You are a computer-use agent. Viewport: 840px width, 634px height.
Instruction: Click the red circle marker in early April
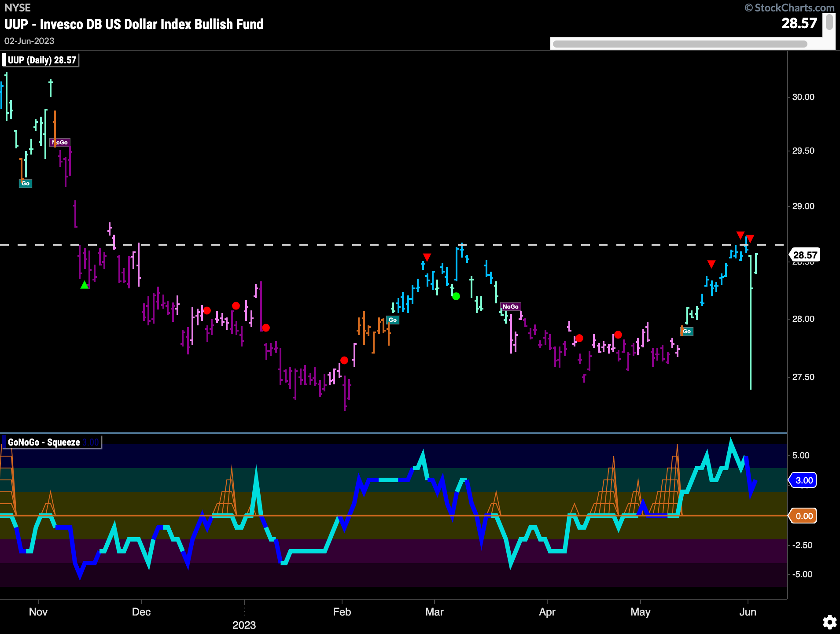click(x=579, y=338)
